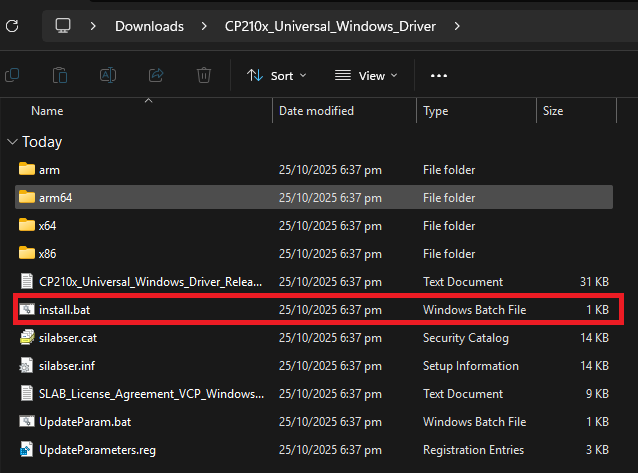Viewport: 638px width, 473px height.
Task: Click the 9 KB size value
Action: 597,394
